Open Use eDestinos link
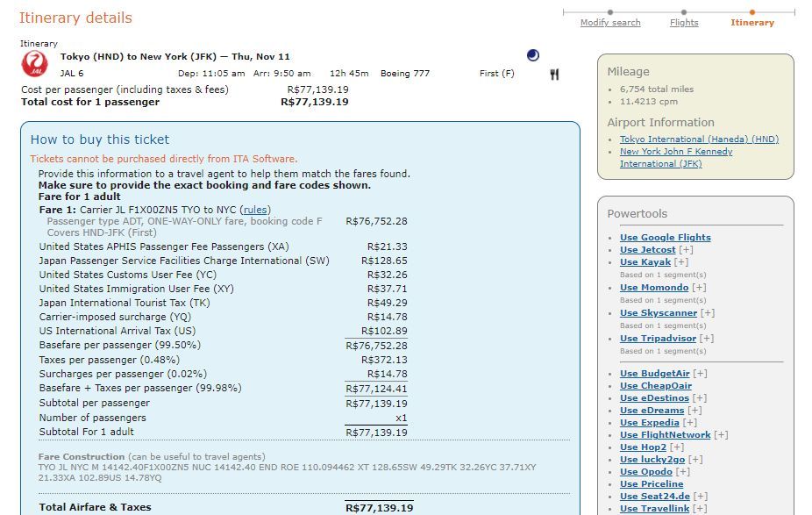Viewport: 812px width, 515px height. point(654,398)
